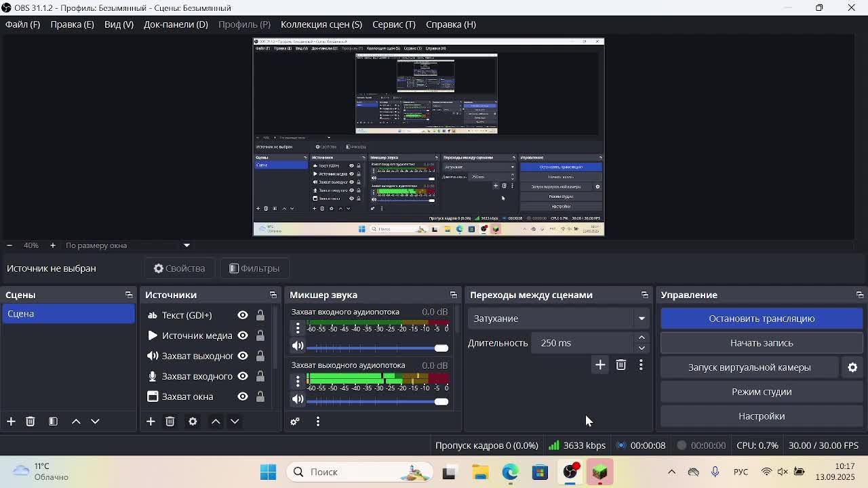Open Настройки settings button
Viewport: 868px width, 488px height.
coord(762,416)
